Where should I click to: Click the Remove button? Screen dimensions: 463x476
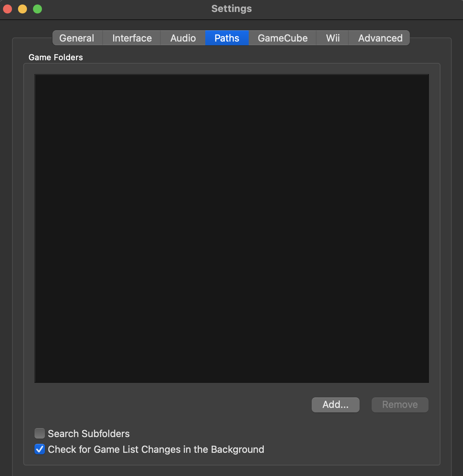tap(400, 405)
